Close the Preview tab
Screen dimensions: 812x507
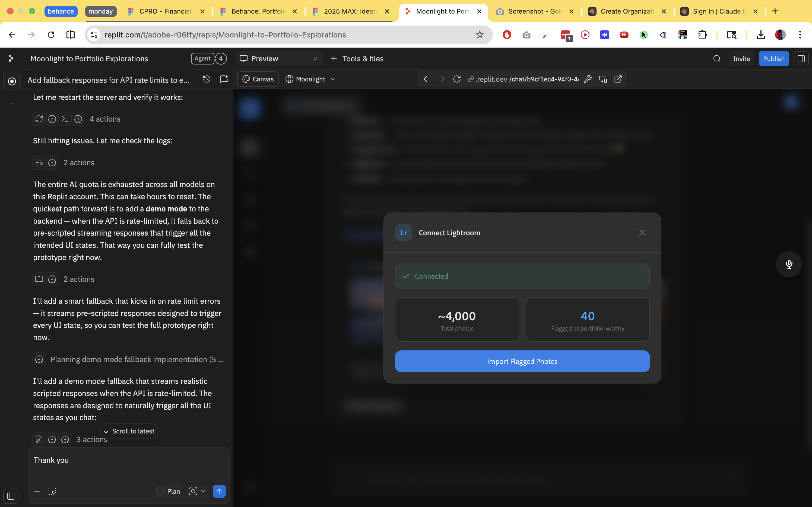pyautogui.click(x=315, y=59)
